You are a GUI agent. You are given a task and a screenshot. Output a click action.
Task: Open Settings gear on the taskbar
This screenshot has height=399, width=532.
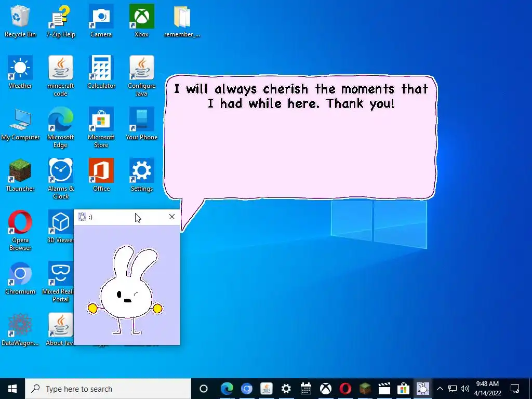(x=286, y=389)
